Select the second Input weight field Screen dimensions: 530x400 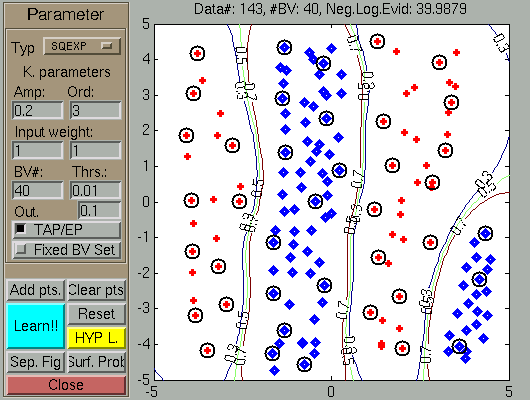point(95,150)
